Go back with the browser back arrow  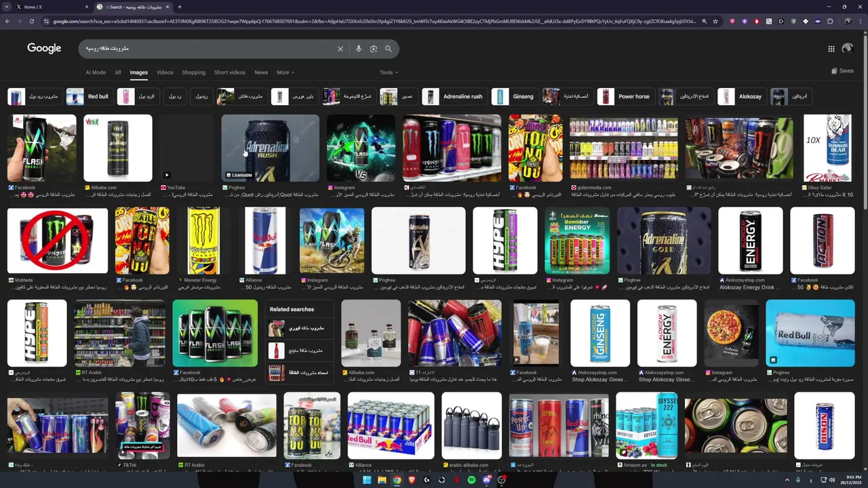[x=7, y=21]
